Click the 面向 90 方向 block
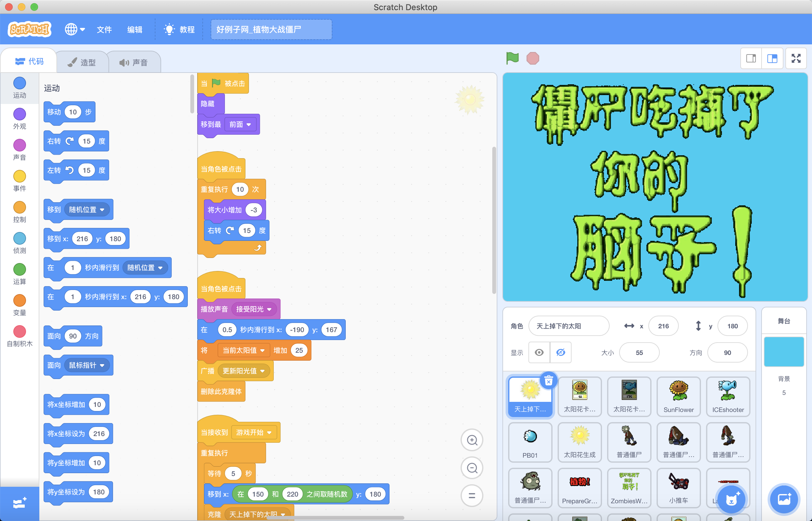 pyautogui.click(x=73, y=336)
